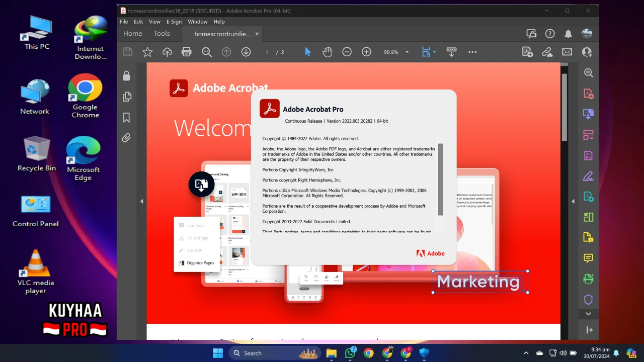Viewport: 644px width, 362px height.
Task: Click Share a link icon
Action: pyautogui.click(x=547, y=52)
